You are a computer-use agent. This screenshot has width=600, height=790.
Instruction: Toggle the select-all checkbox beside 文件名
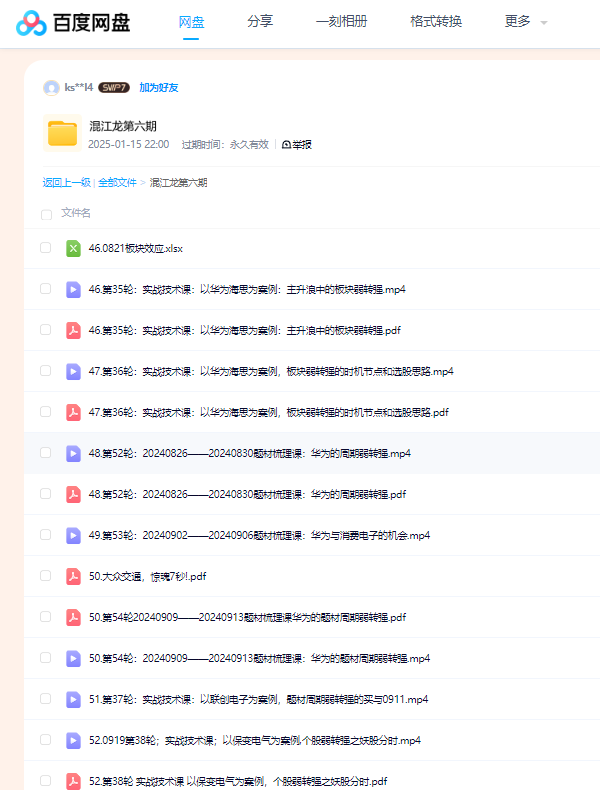(x=46, y=215)
